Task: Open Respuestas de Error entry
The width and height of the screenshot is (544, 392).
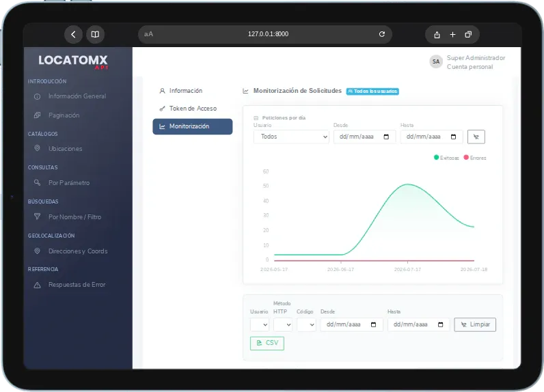Action: [77, 285]
